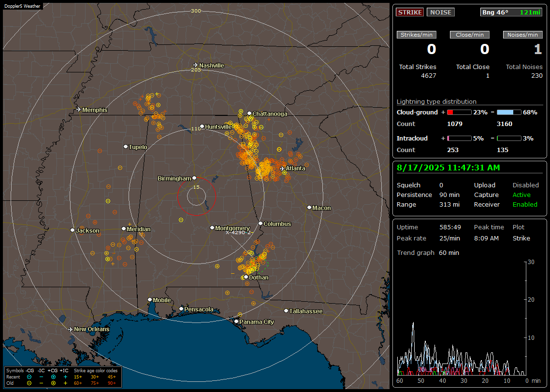
Task: Select the Columbus city marker dot
Action: pyautogui.click(x=261, y=224)
